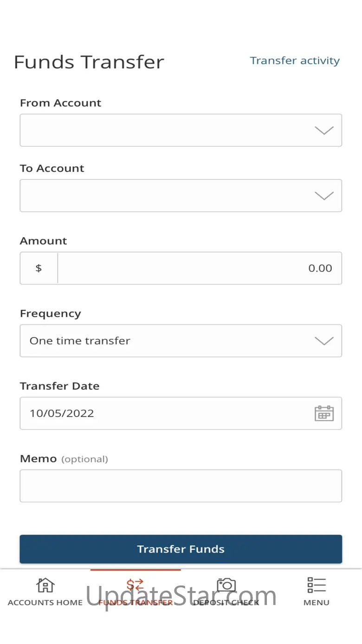Select the Transfer Date 10/05/2022 field
The image size is (362, 644).
point(181,413)
